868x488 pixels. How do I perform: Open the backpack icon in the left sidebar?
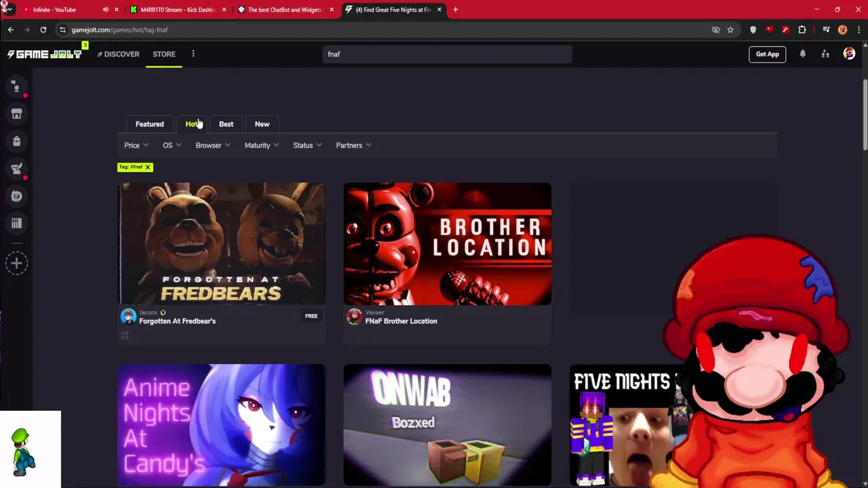16,141
